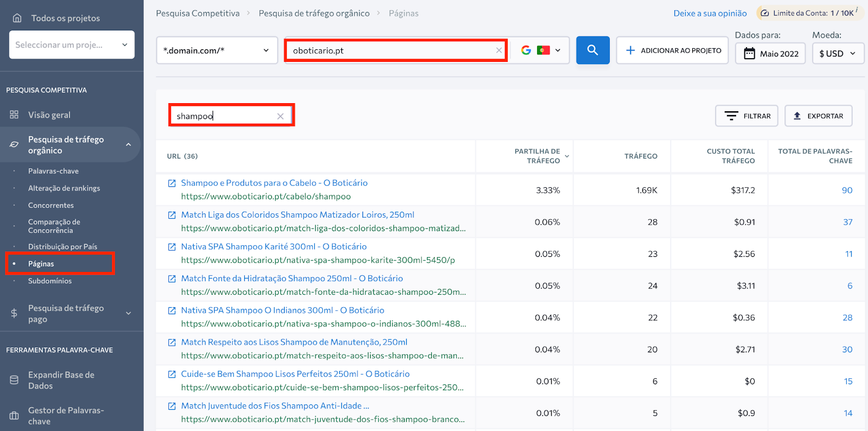Open Concorrentes submenu item
The height and width of the screenshot is (431, 868).
51,205
